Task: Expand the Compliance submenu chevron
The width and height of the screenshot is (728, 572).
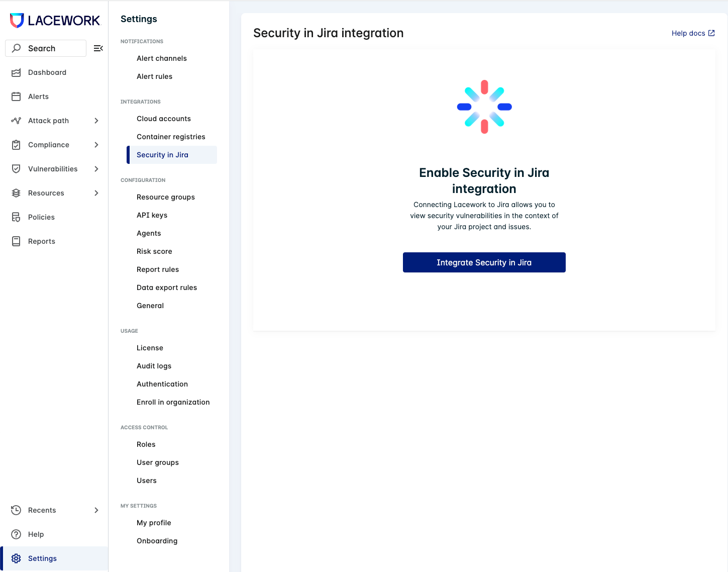Action: coord(96,145)
